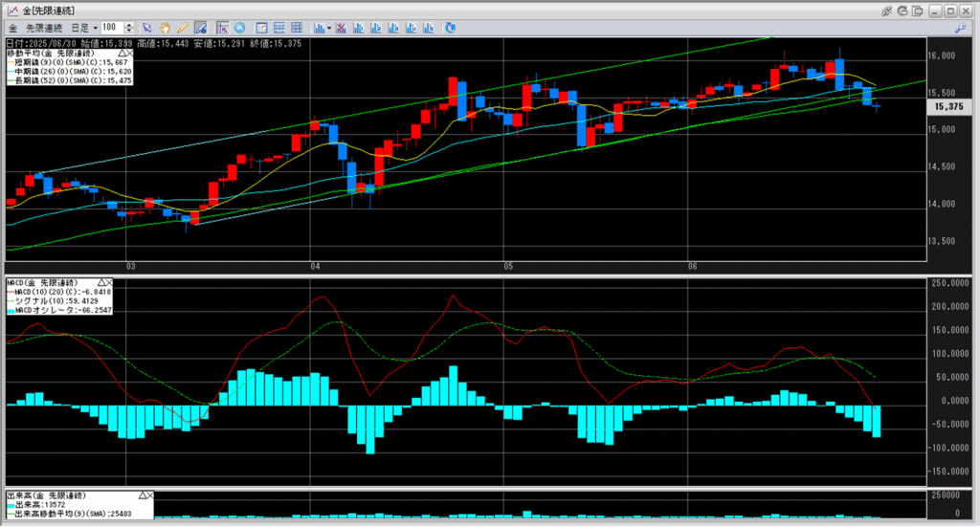Click the duplicate window icon in title bar
The height and width of the screenshot is (527, 980).
(918, 11)
